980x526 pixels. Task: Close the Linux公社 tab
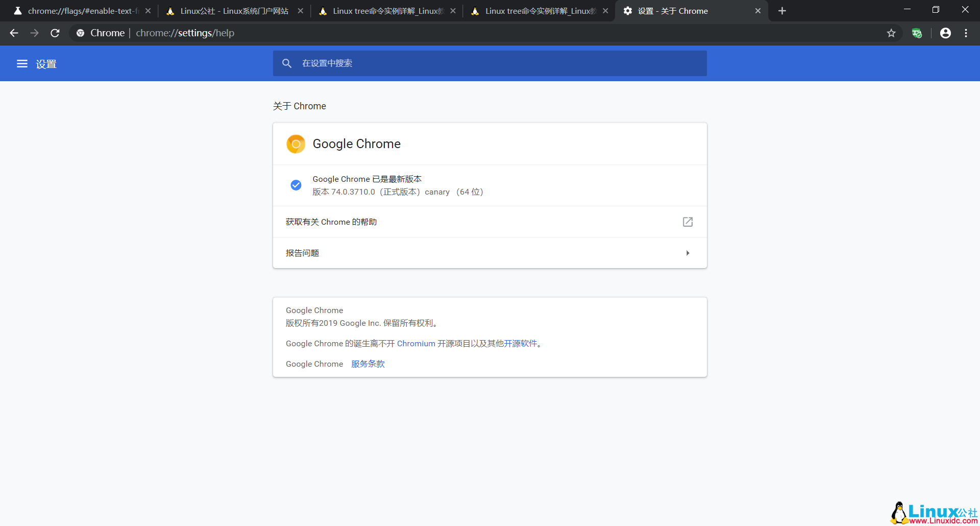coord(300,11)
